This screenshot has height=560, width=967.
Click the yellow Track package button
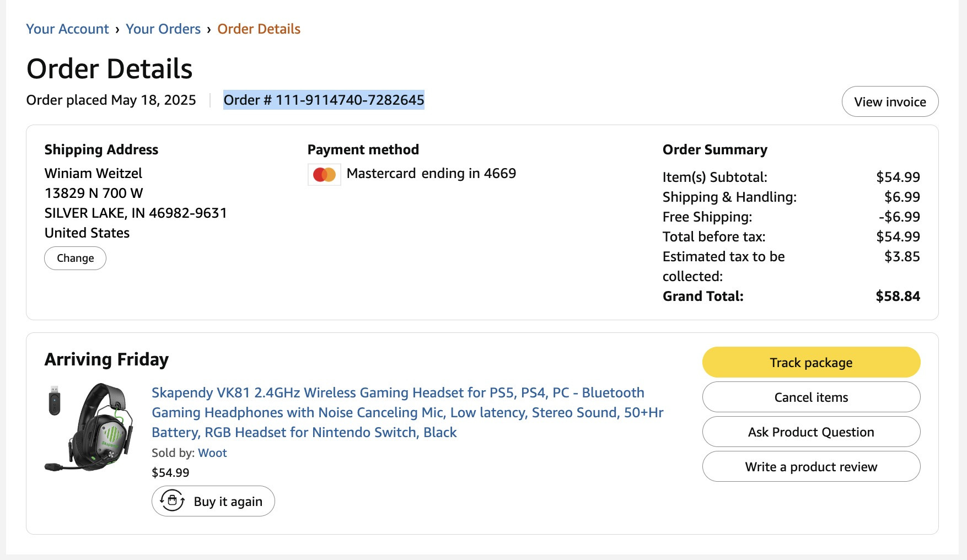(x=811, y=362)
